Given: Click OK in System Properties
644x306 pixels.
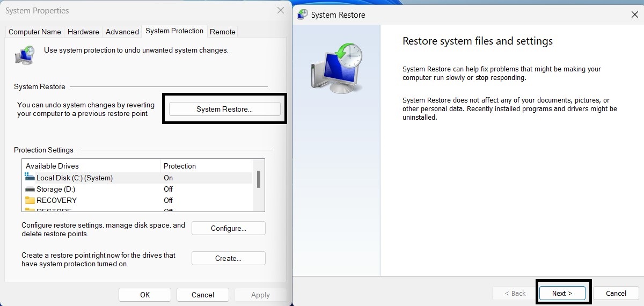Looking at the screenshot, I should click(145, 295).
